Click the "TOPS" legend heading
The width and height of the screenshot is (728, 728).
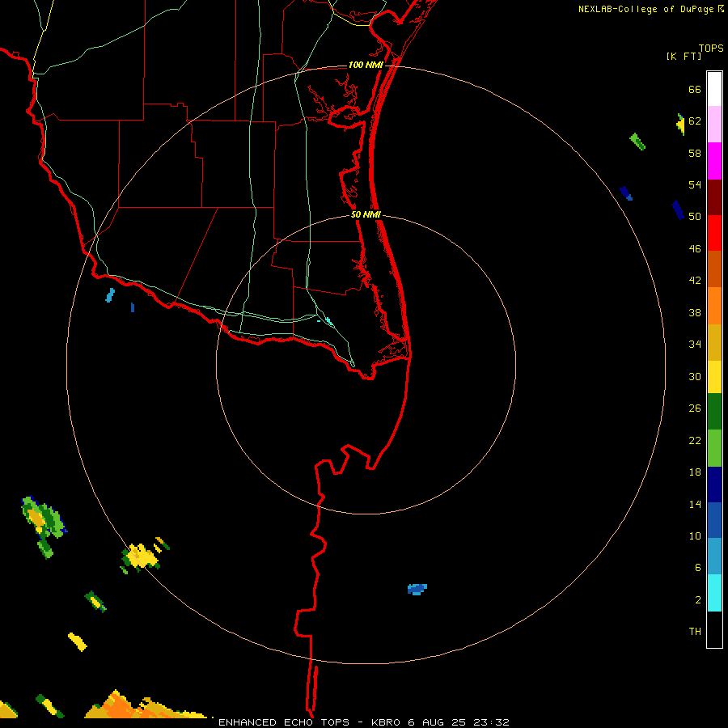[x=711, y=48]
